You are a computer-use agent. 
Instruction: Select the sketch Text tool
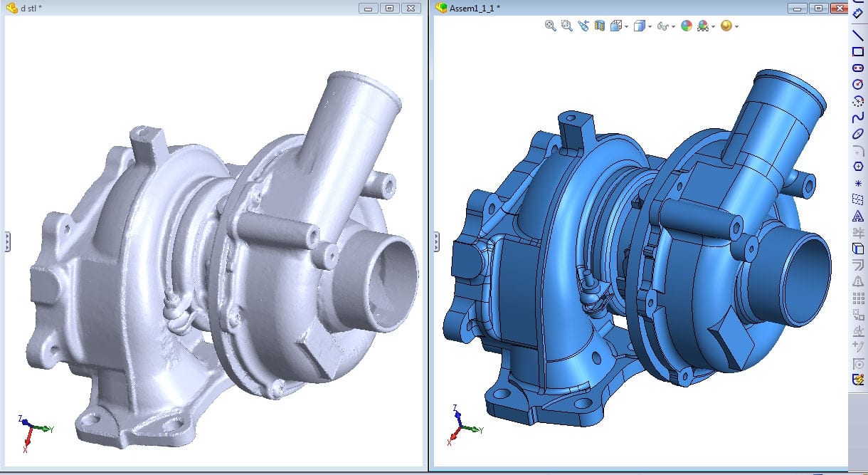point(858,216)
